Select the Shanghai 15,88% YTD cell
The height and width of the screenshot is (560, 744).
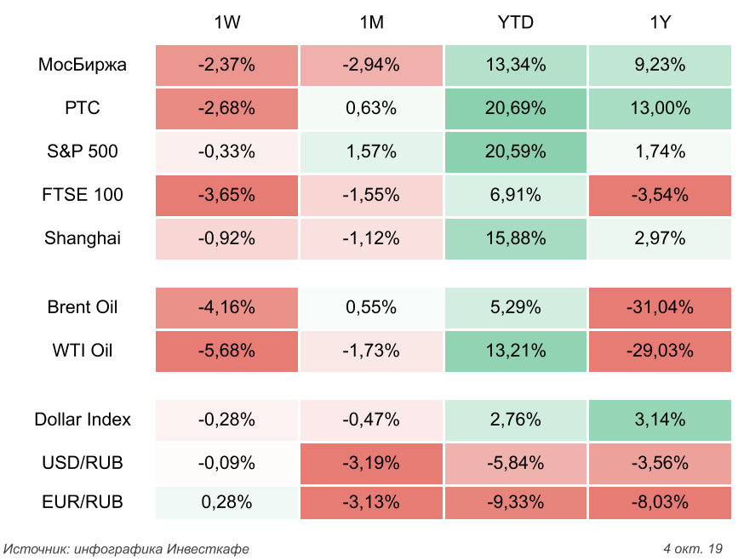tap(515, 238)
